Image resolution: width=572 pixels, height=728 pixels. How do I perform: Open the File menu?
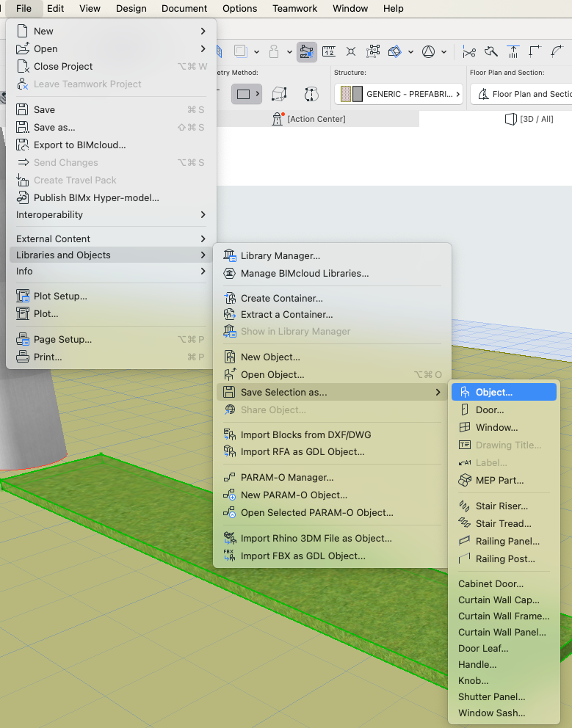coord(23,8)
